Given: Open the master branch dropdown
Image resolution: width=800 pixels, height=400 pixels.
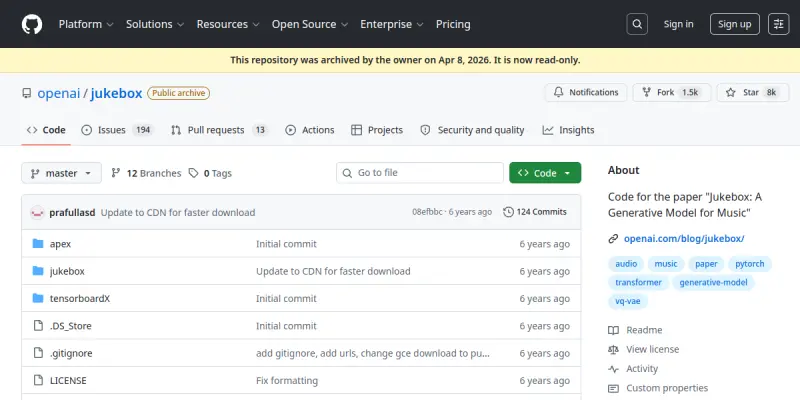Looking at the screenshot, I should click(61, 173).
